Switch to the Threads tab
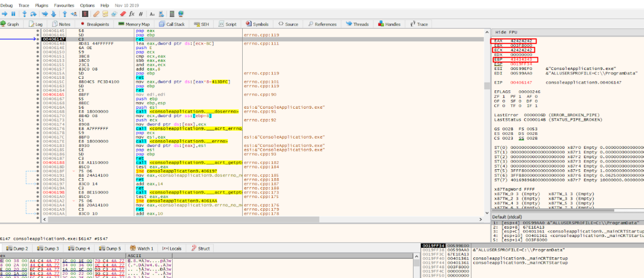 [x=357, y=24]
